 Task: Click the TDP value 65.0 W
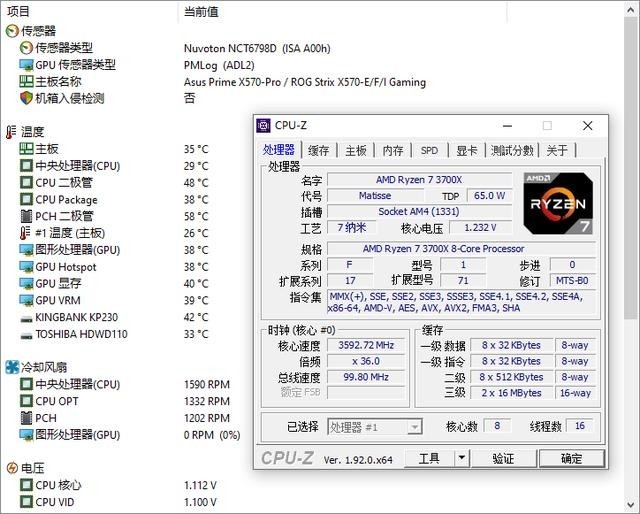coord(489,196)
